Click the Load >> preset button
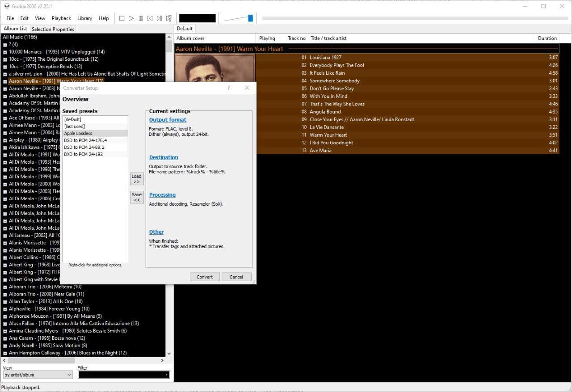 coord(136,179)
